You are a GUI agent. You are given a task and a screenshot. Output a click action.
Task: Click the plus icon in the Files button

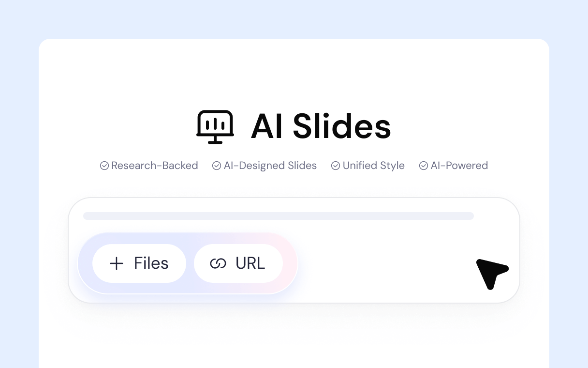117,263
